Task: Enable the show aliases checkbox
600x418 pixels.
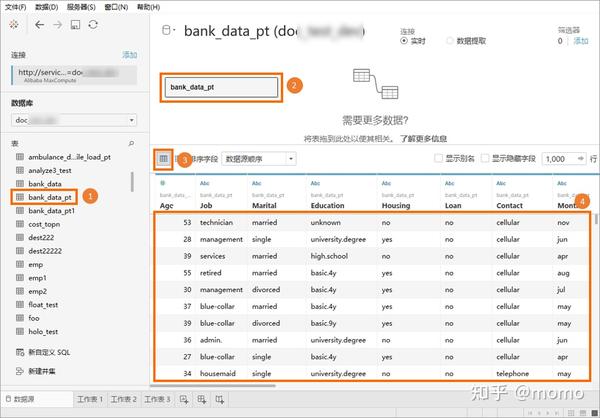Action: pos(439,158)
